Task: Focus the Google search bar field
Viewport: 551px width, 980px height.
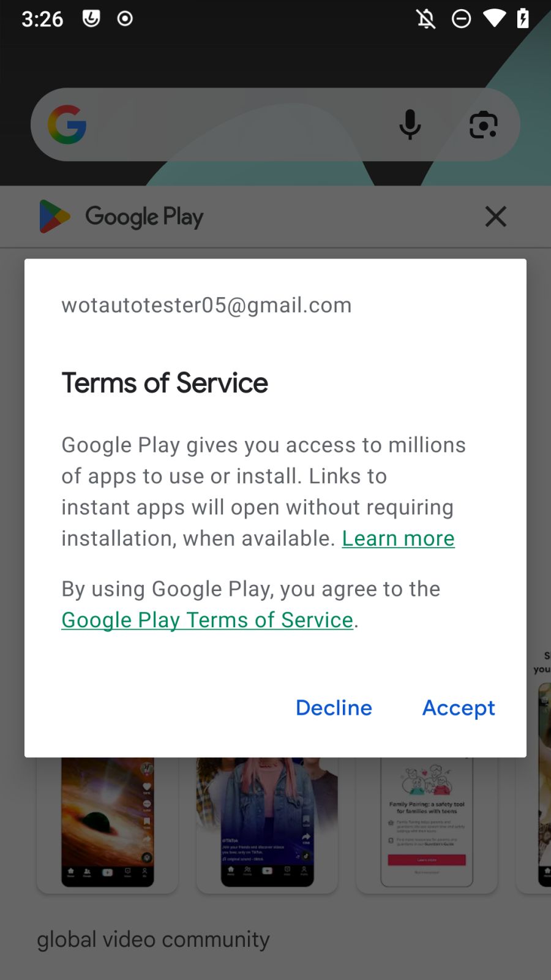Action: [x=239, y=124]
